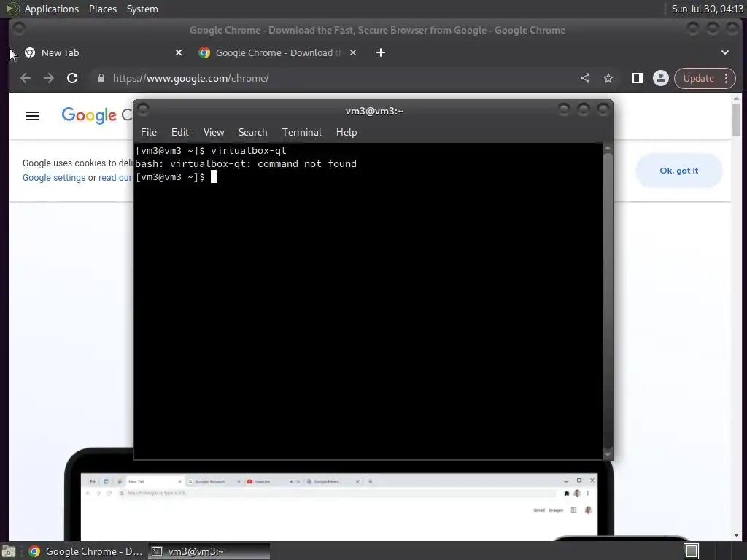Open Chrome profile avatar

click(661, 78)
